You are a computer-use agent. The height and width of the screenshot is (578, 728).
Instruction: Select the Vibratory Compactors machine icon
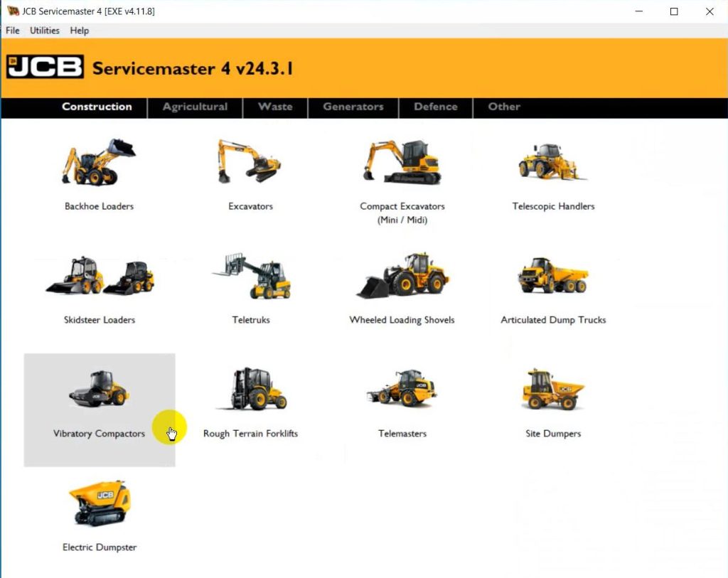99,389
